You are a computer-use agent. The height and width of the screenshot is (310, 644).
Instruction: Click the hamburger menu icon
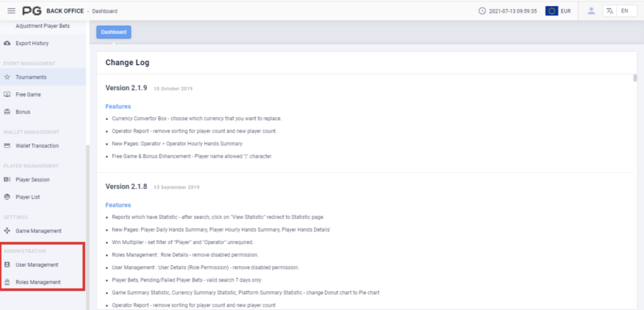coord(12,11)
